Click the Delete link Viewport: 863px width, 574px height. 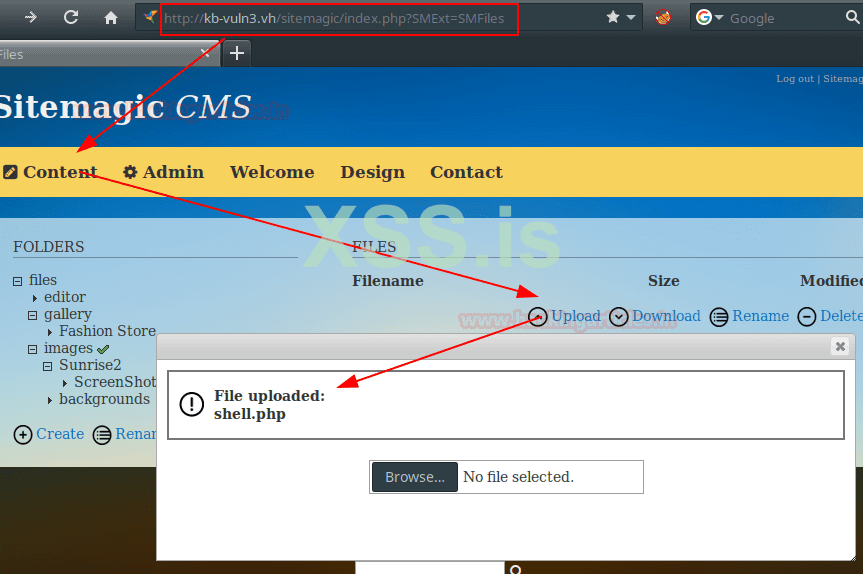pos(841,316)
